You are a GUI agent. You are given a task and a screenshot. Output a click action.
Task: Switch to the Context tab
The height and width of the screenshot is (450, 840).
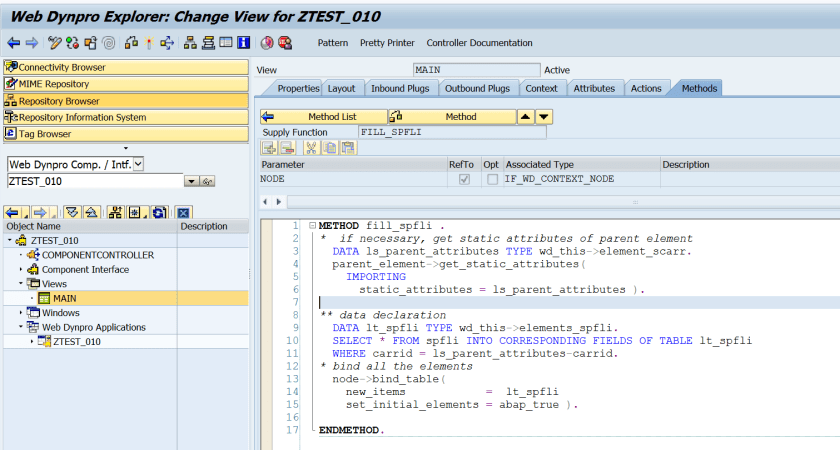(x=541, y=88)
